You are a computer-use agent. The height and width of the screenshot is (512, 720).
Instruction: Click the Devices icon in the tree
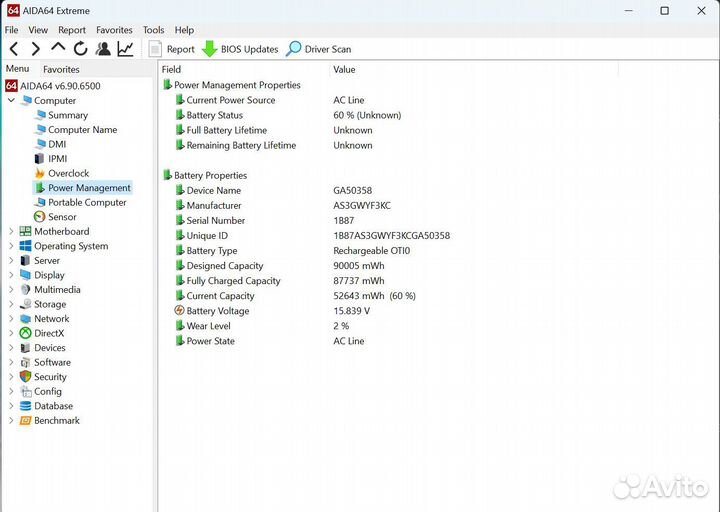(x=26, y=348)
